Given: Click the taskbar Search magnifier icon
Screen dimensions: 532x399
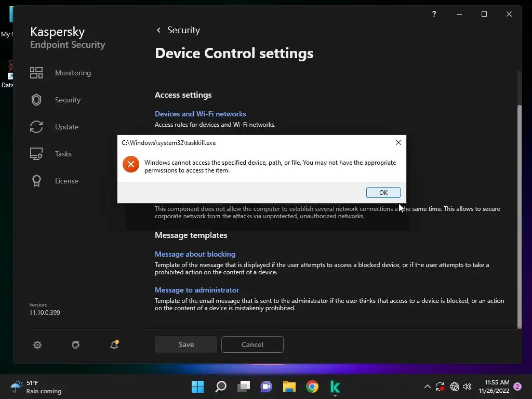Looking at the screenshot, I should point(220,387).
